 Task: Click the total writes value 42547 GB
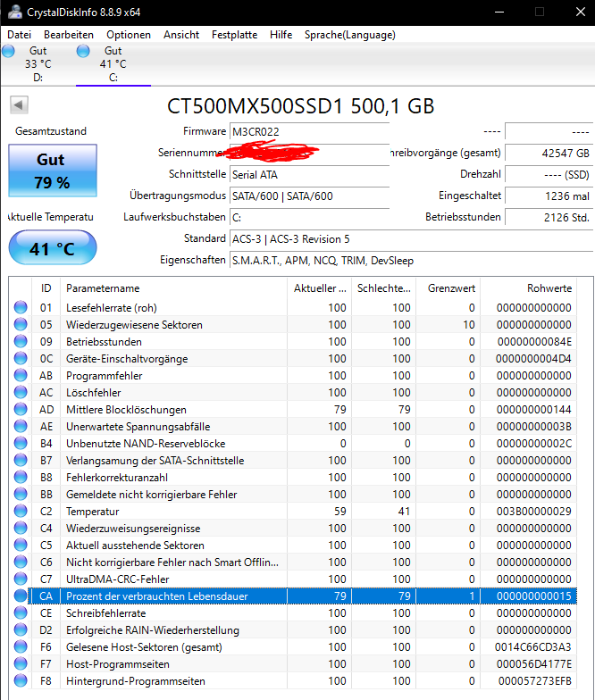tap(549, 154)
